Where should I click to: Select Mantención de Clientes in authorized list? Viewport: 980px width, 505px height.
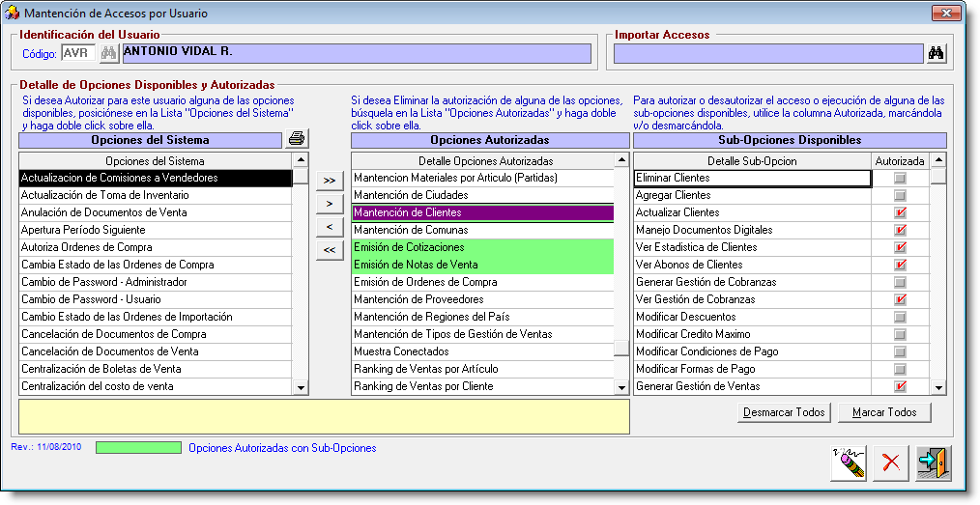pyautogui.click(x=482, y=212)
